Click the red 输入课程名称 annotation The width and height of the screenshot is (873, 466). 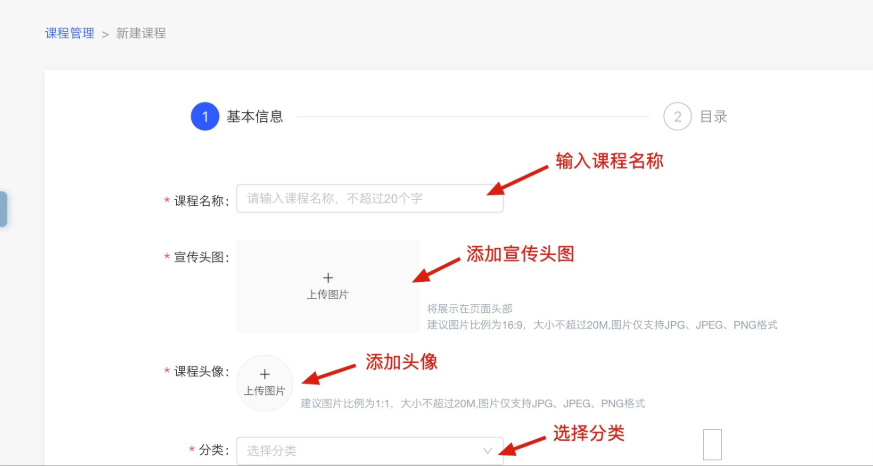610,162
